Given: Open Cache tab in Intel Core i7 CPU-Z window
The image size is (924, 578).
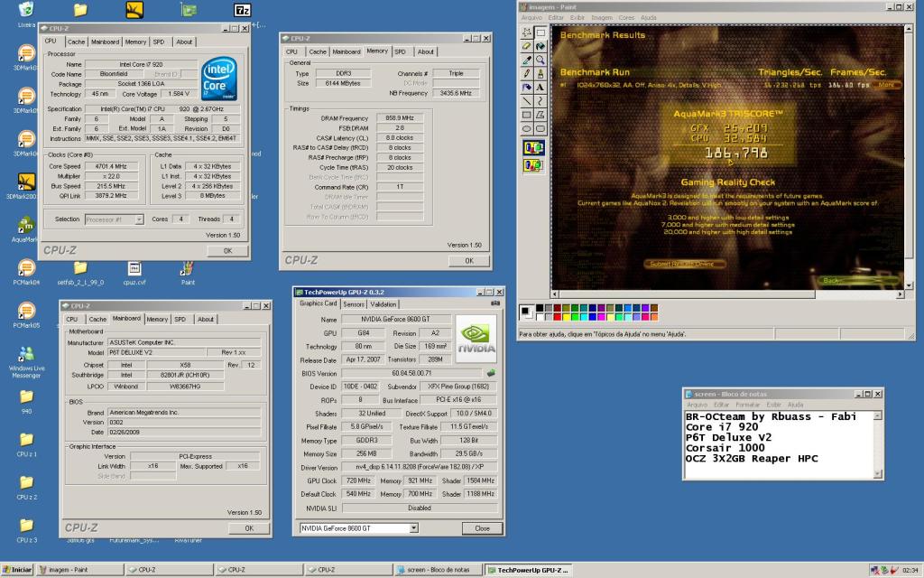Looking at the screenshot, I should tap(76, 42).
